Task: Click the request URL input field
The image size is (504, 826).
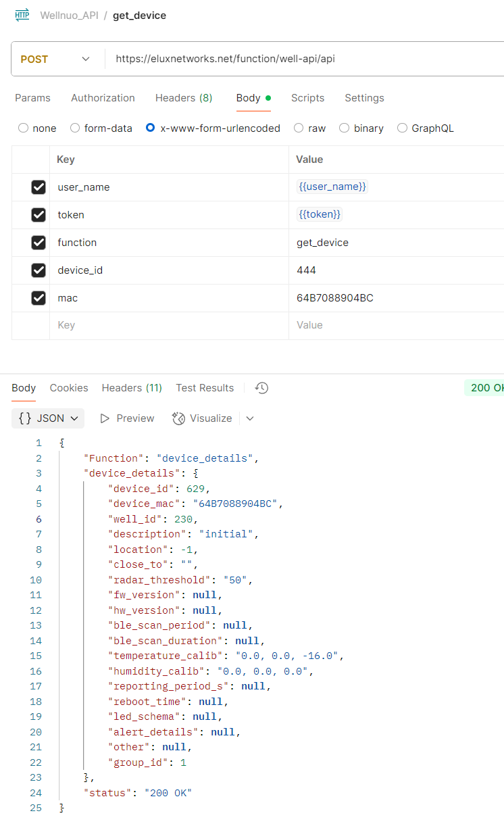Action: (304, 59)
